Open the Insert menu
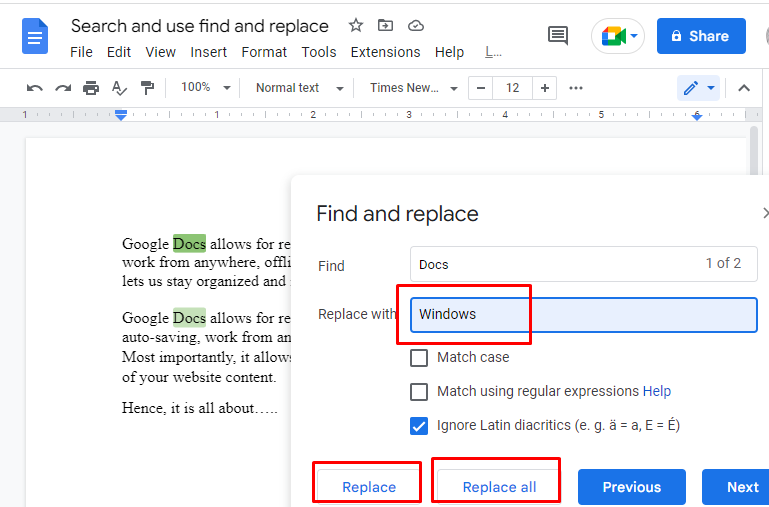This screenshot has height=507, width=769. click(208, 52)
